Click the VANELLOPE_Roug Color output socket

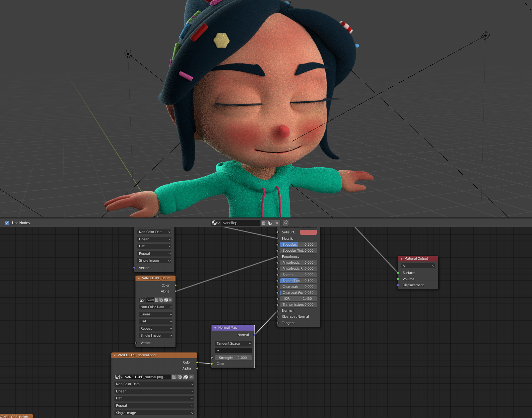175,286
